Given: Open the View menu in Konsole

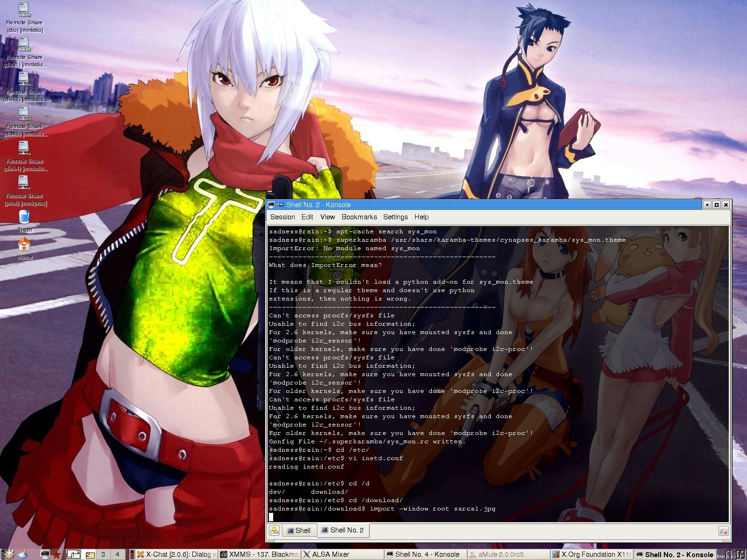Looking at the screenshot, I should coord(327,217).
